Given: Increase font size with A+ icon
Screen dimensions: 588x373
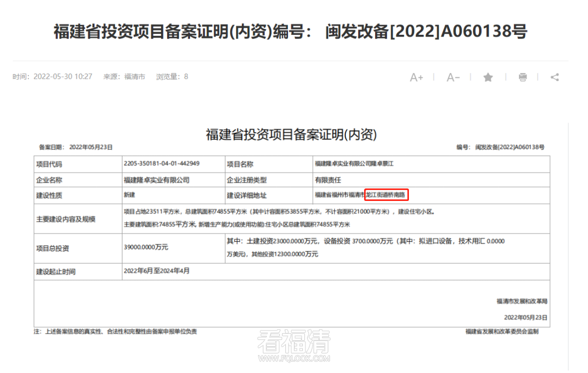Looking at the screenshot, I should [416, 77].
